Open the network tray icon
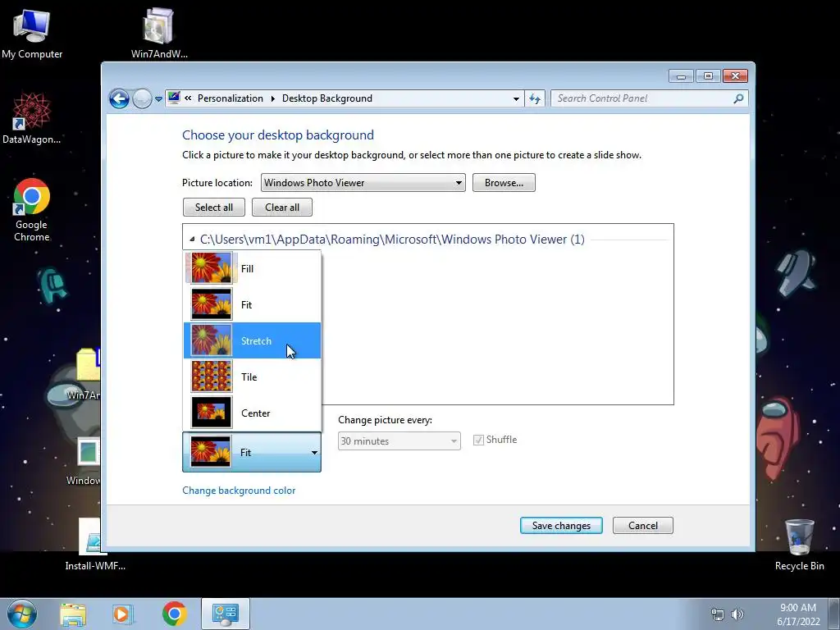The width and height of the screenshot is (840, 630). coord(717,614)
